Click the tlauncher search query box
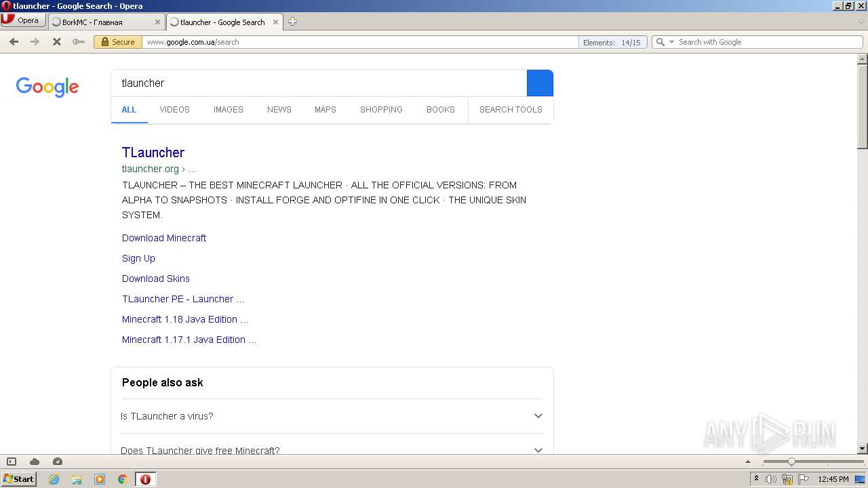The width and height of the screenshot is (868, 488). pos(319,83)
